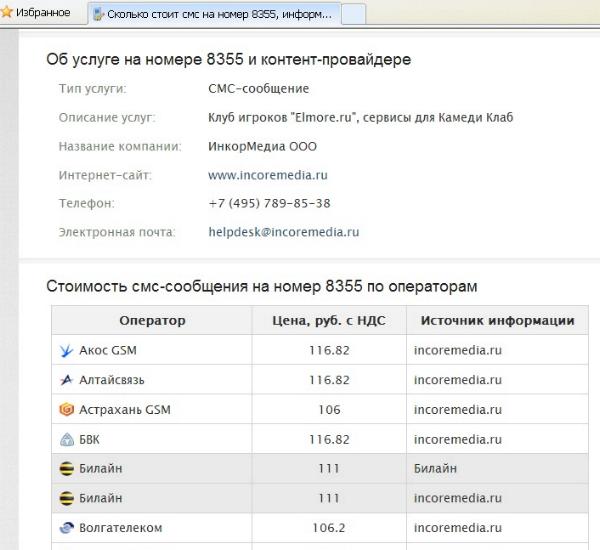
Task: Click incoremedia.ru source in the Волгателеком row
Action: pyautogui.click(x=458, y=528)
